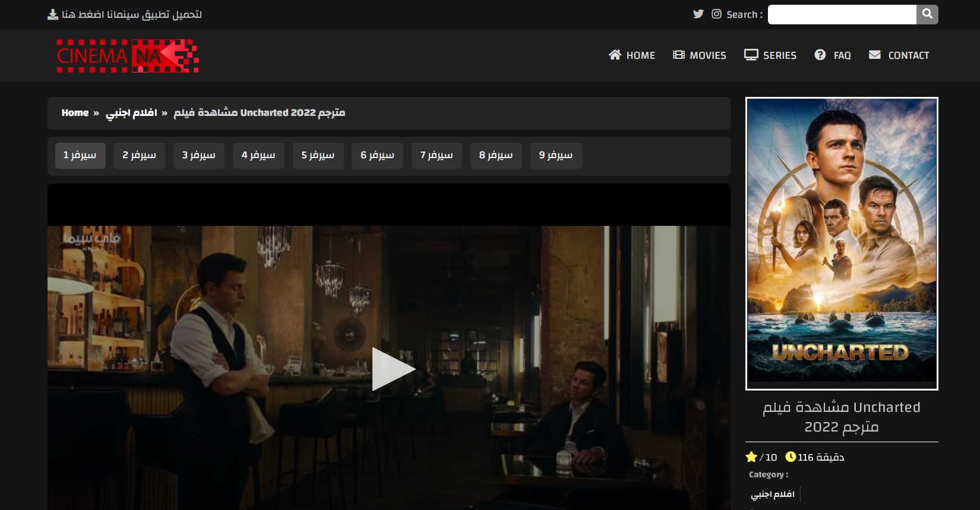The image size is (980, 510).
Task: Open the Instagram icon link
Action: 717,14
